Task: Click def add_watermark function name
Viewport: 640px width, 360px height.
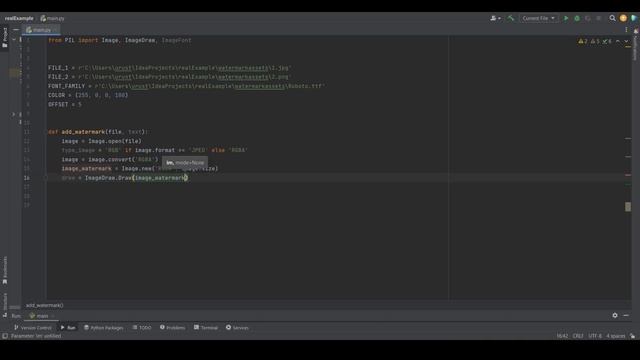Action: click(83, 132)
